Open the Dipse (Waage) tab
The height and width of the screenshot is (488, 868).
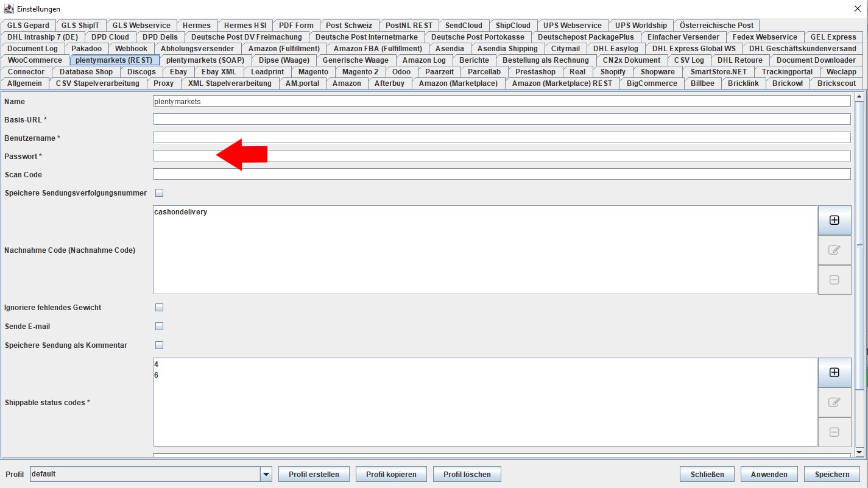(284, 60)
